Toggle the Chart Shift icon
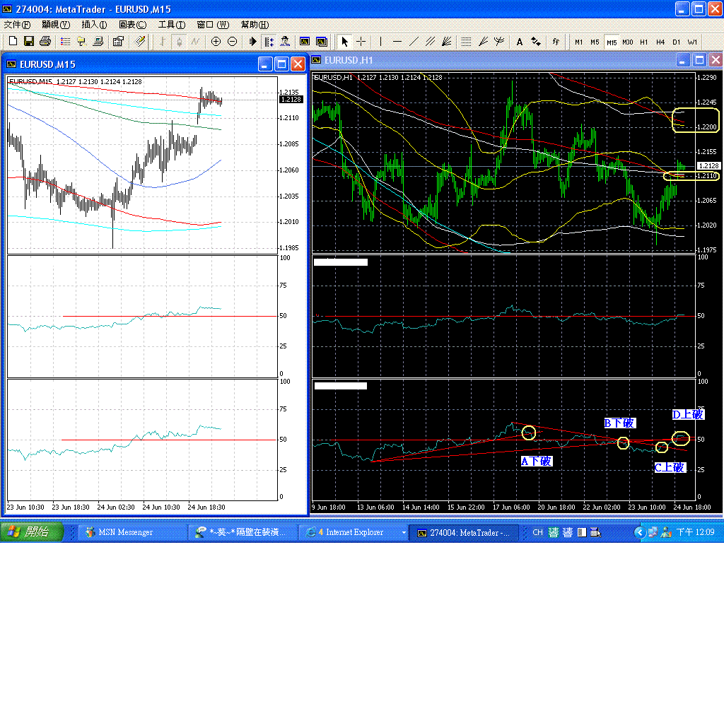 (269, 41)
